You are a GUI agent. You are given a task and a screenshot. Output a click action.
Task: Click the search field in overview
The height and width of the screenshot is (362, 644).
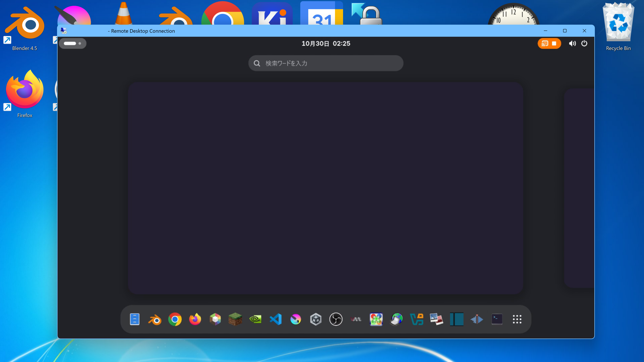pyautogui.click(x=326, y=63)
